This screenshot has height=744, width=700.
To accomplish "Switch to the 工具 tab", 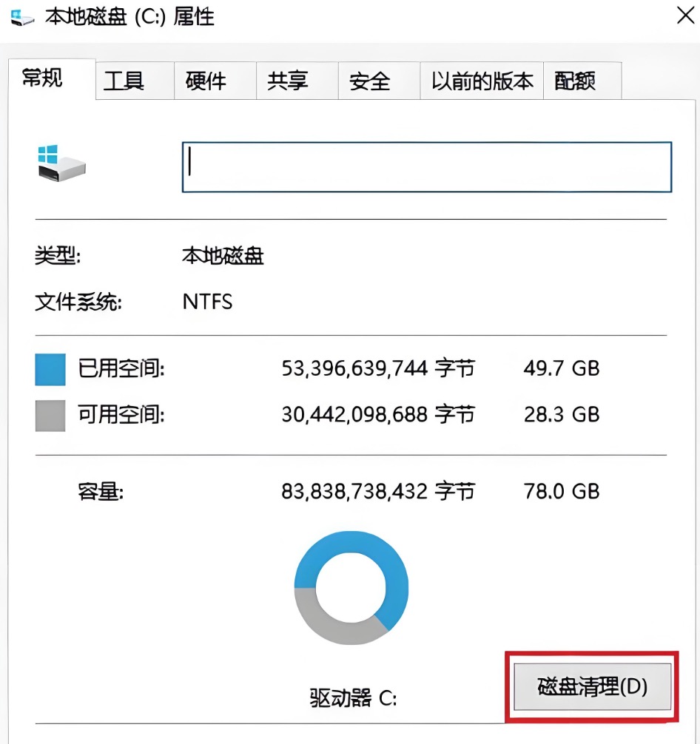I will [124, 81].
